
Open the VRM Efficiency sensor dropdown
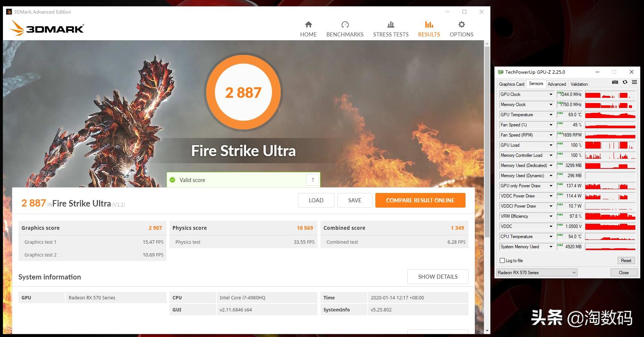(551, 216)
